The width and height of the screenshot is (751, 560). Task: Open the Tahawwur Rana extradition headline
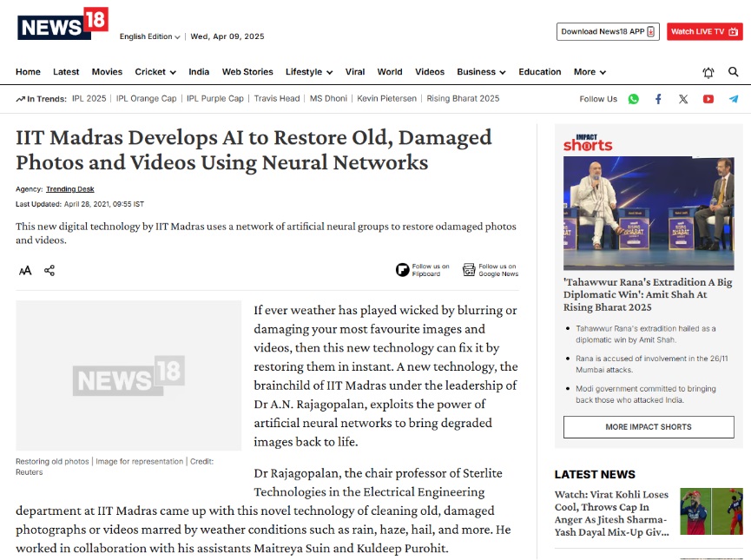(648, 294)
